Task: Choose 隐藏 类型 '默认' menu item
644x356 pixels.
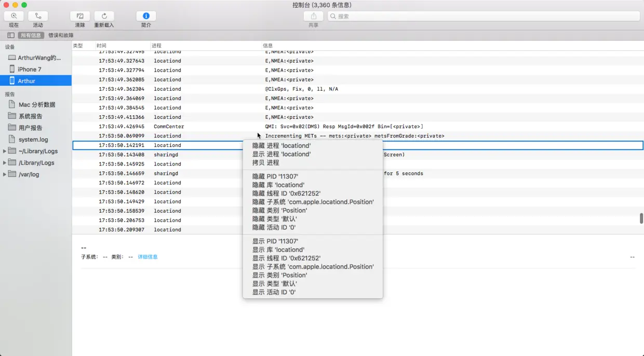Action: pyautogui.click(x=313, y=219)
